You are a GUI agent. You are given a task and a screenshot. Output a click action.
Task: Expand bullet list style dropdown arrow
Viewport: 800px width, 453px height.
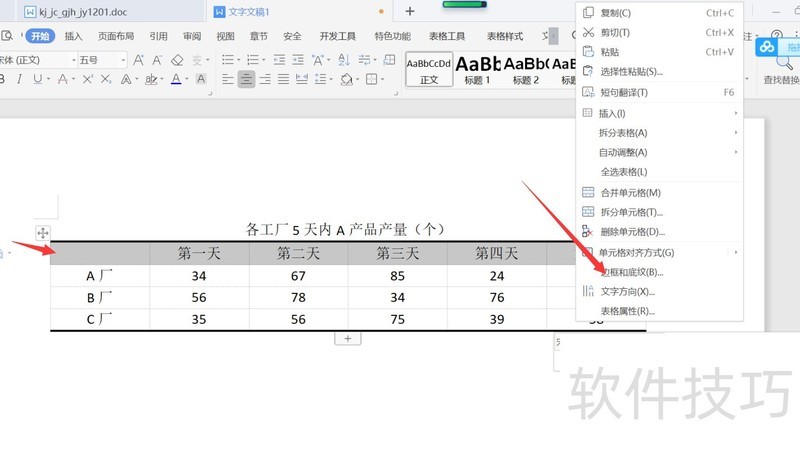[238, 60]
